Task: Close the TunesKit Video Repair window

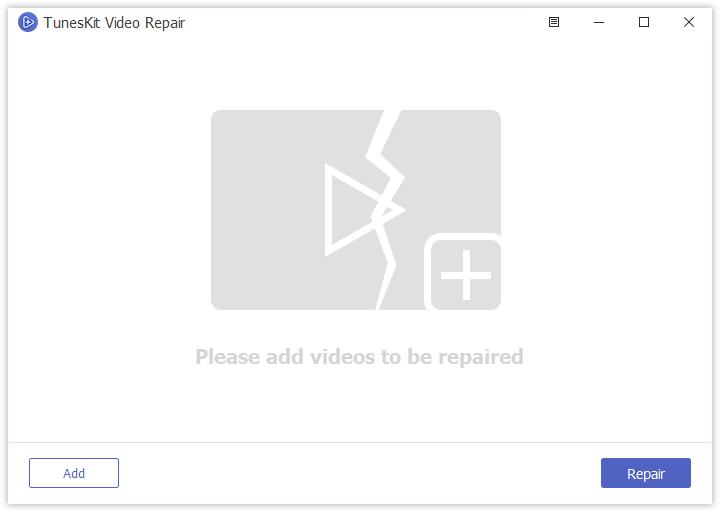Action: tap(689, 22)
